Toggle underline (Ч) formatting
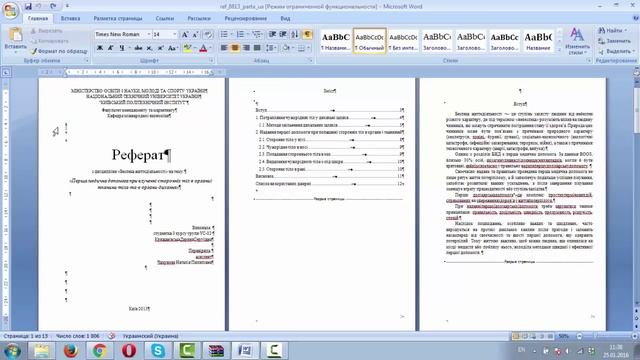 (x=122, y=48)
